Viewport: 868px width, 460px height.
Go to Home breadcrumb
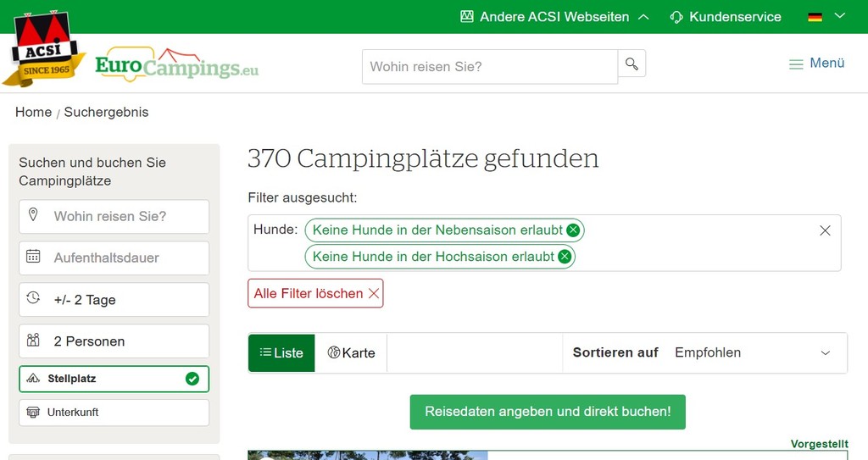[33, 112]
